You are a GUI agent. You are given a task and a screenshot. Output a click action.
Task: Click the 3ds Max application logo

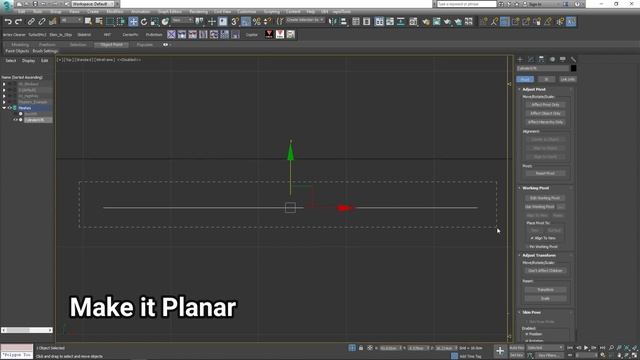click(x=7, y=6)
